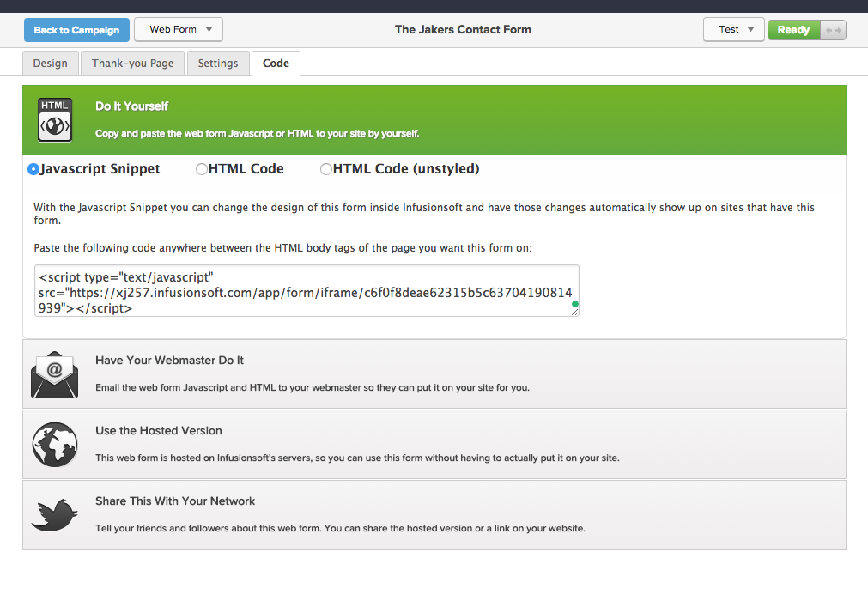868x589 pixels.
Task: Switch to the Thank-you Page tab
Action: [132, 64]
